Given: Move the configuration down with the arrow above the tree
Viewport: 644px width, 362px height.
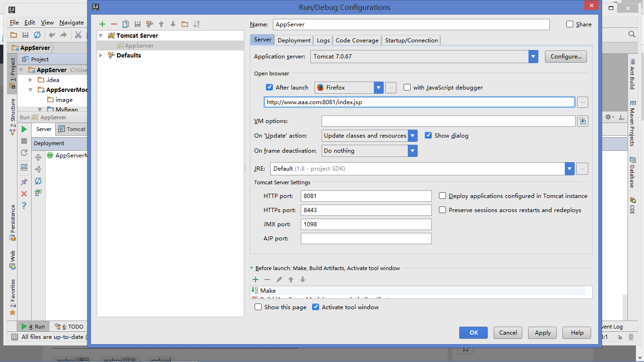Looking at the screenshot, I should (173, 24).
